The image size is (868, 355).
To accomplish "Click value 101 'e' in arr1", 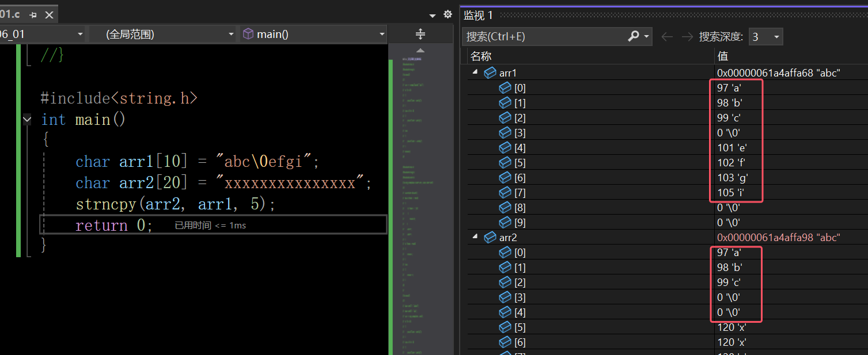I will point(731,147).
